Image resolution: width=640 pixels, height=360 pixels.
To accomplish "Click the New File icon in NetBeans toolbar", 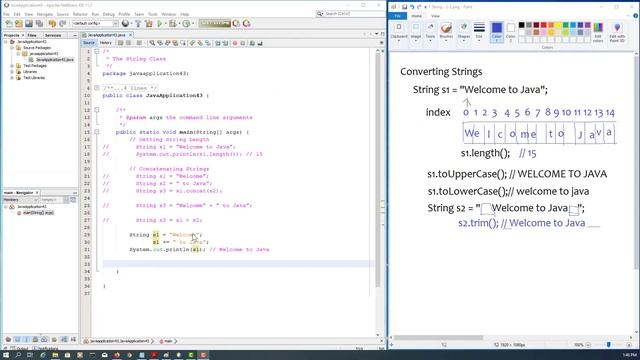I will 9,24.
